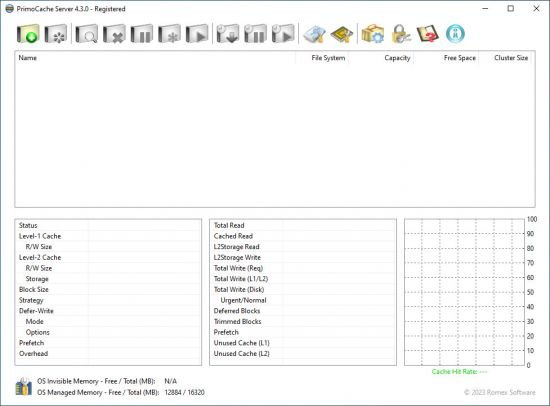Image resolution: width=550 pixels, height=406 pixels.
Task: Open the disk storage management icon
Action: pyautogui.click(x=314, y=34)
